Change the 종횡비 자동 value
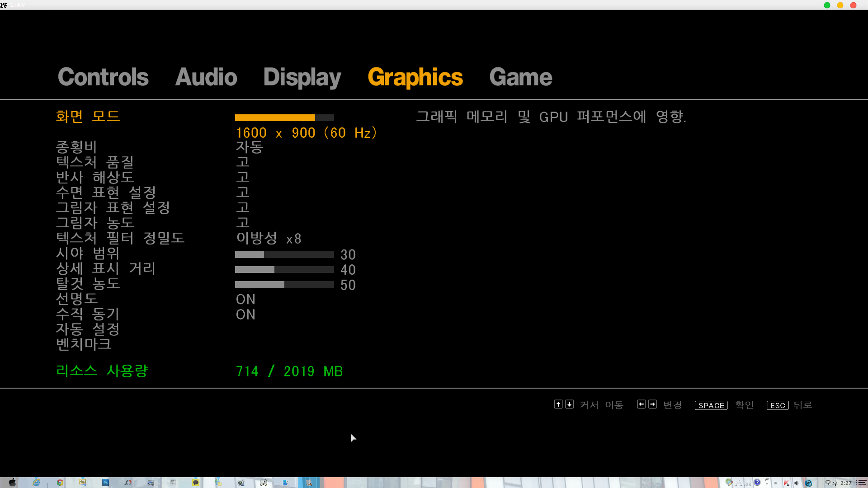 click(250, 147)
